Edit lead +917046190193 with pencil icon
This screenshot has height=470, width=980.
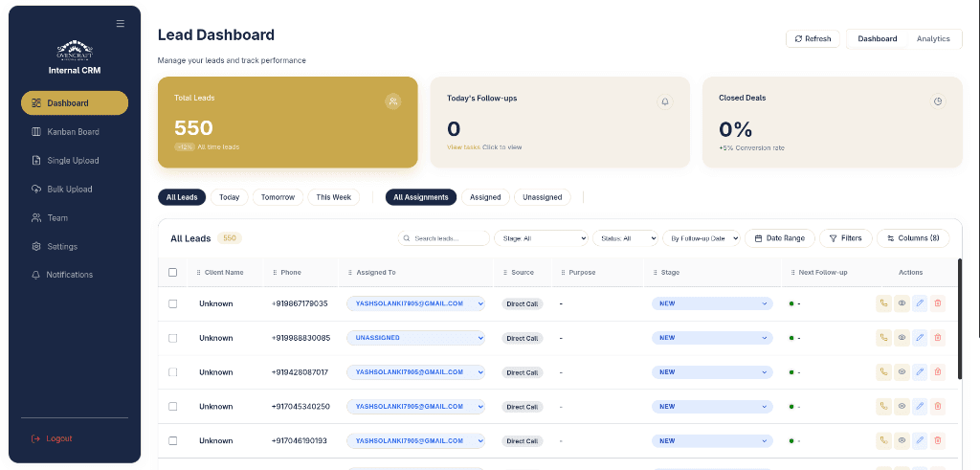pos(920,440)
